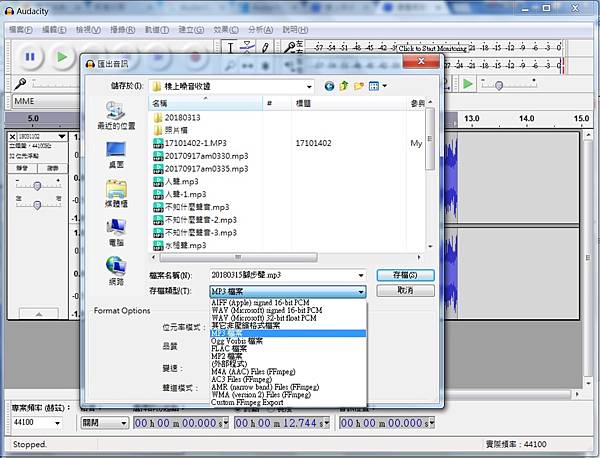Select file 17101402-1.MP3
Image resolution: width=600 pixels, height=458 pixels.
[190, 143]
